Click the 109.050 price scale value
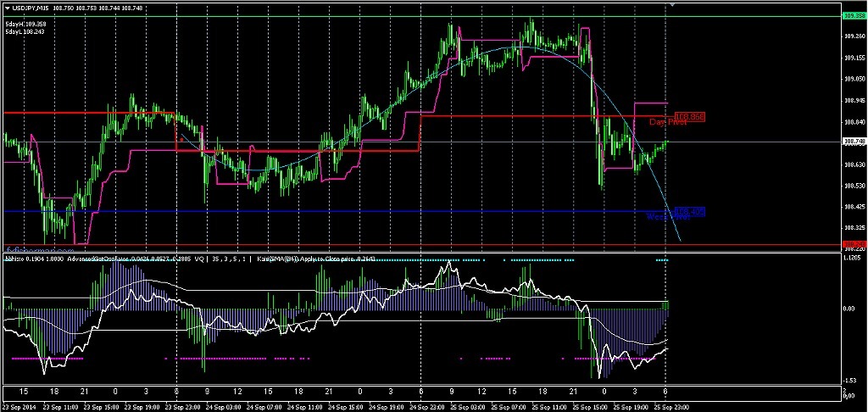868x412 pixels. point(854,79)
